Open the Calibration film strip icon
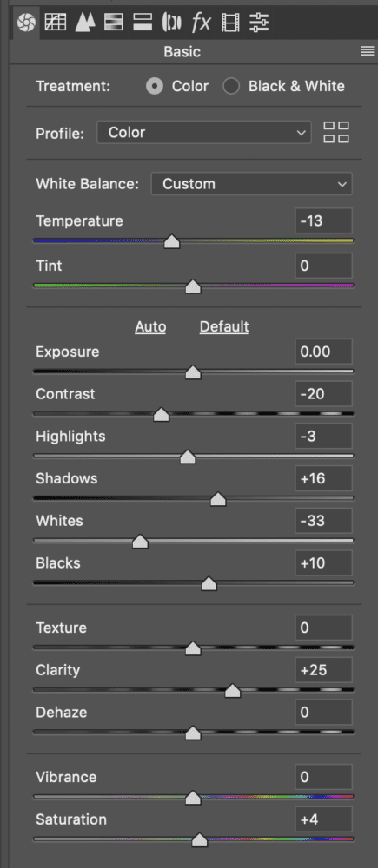 [x=230, y=23]
